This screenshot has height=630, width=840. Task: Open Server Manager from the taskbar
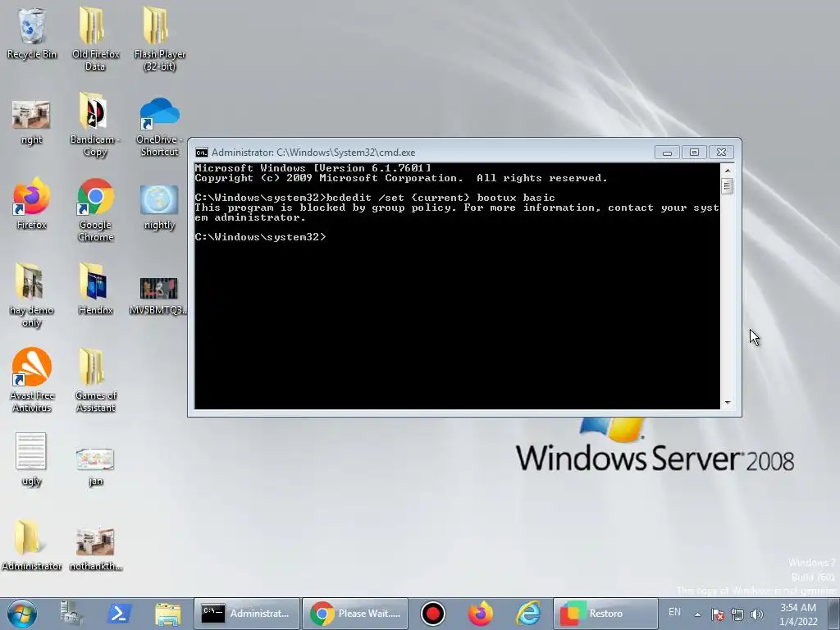coord(71,614)
